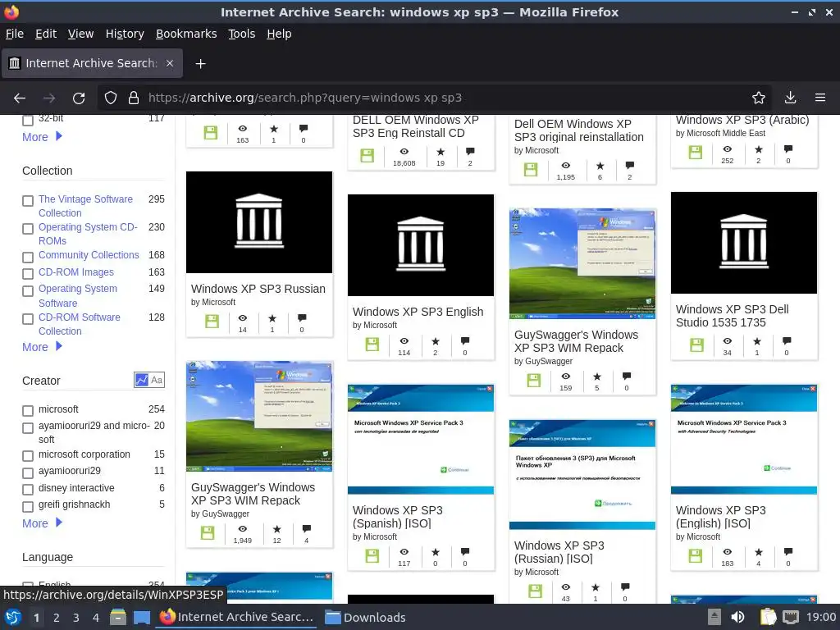The width and height of the screenshot is (840, 630).
Task: Tick Operating System Software checkbox
Action: [28, 291]
